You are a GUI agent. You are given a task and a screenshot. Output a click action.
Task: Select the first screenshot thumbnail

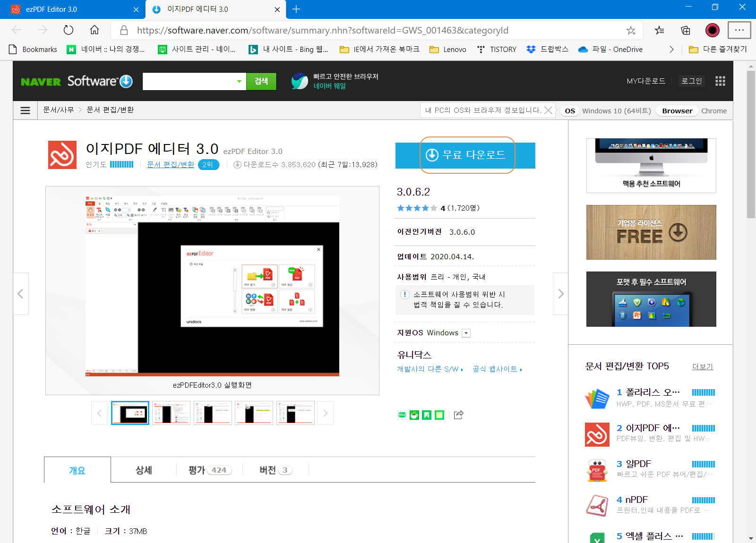(x=130, y=413)
